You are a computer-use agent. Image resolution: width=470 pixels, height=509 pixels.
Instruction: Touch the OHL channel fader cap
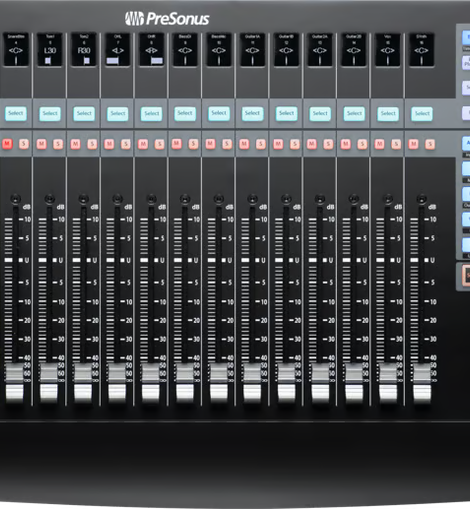point(117,383)
